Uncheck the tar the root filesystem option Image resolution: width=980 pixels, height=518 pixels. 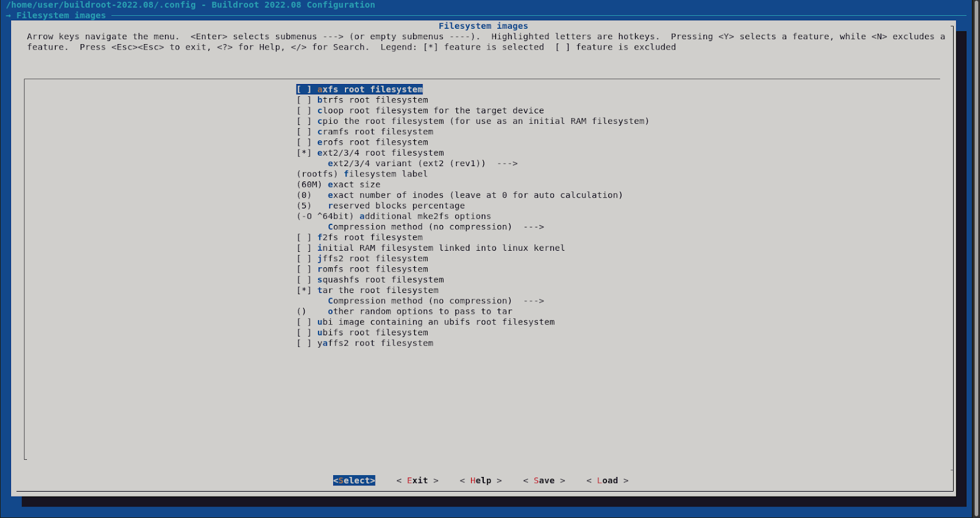coord(304,291)
